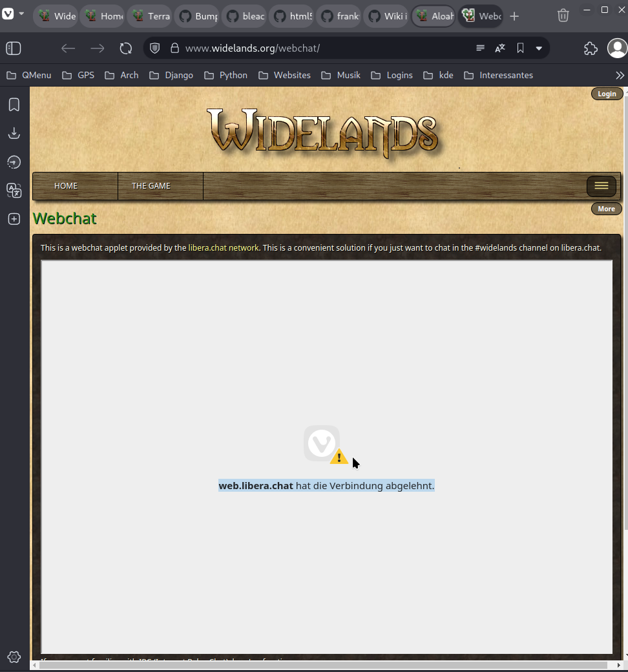
Task: Switch to the Bump GitHub tab
Action: (x=197, y=16)
